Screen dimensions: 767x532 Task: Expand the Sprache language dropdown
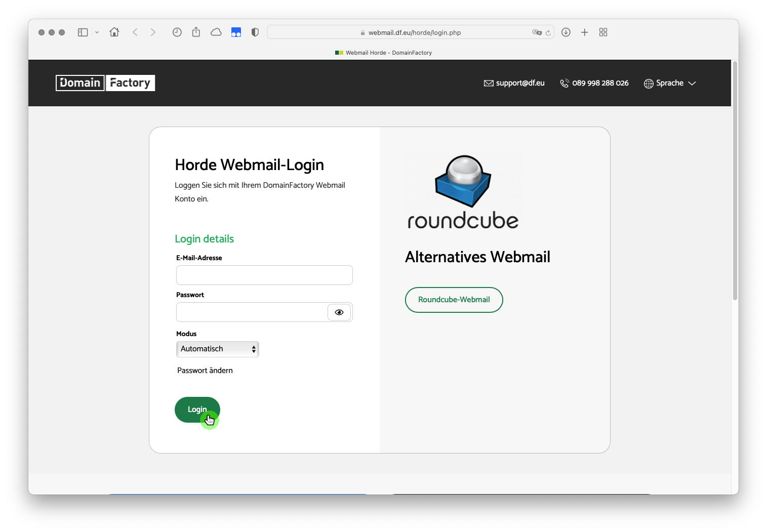670,83
